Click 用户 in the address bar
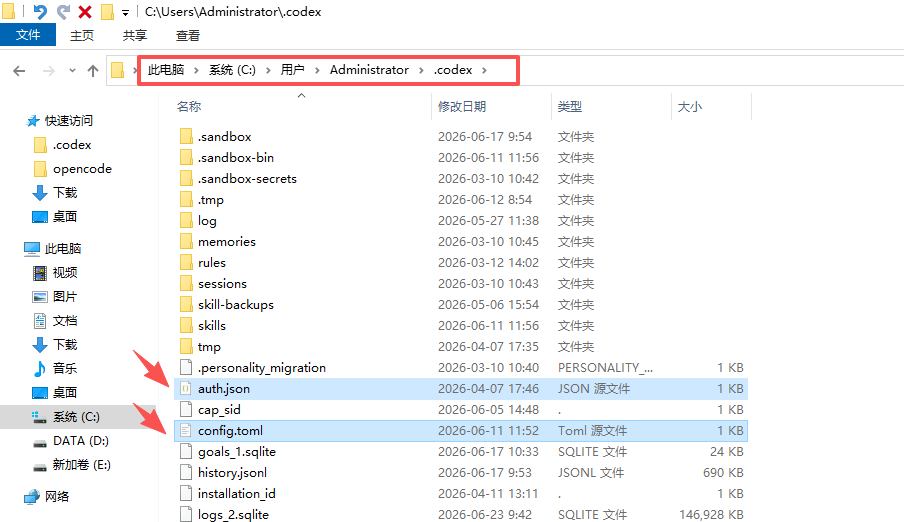Viewport: 904px width, 522px height. (x=292, y=70)
